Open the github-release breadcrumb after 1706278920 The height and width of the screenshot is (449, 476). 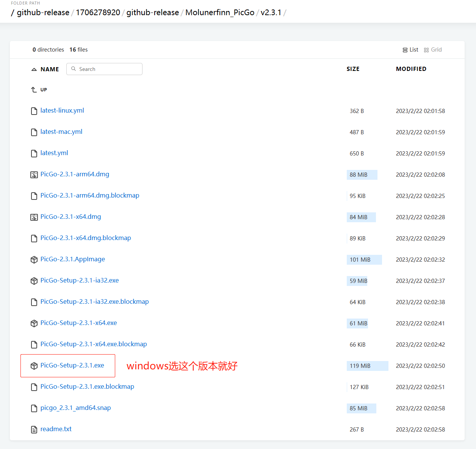(153, 13)
